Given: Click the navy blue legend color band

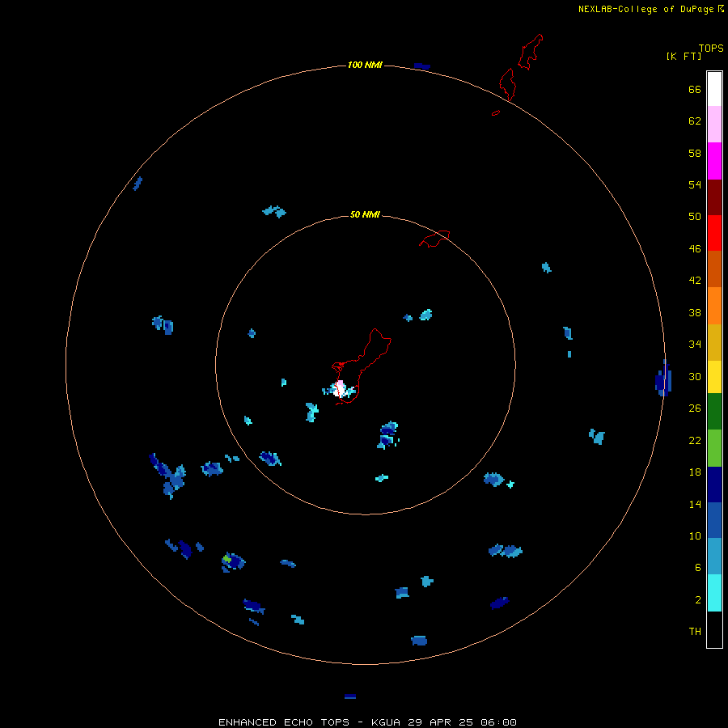Looking at the screenshot, I should click(714, 485).
